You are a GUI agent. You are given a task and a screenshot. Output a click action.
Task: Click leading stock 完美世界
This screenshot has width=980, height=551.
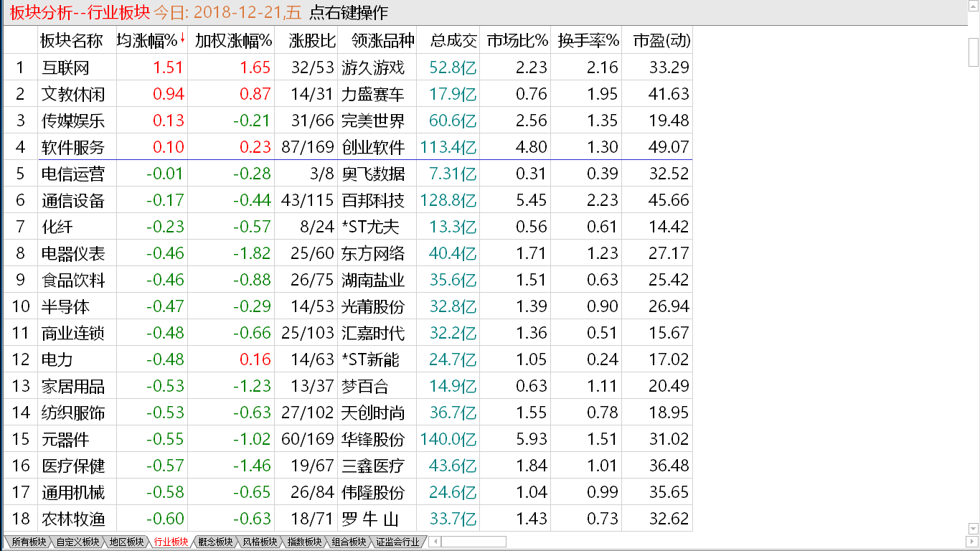[x=373, y=121]
